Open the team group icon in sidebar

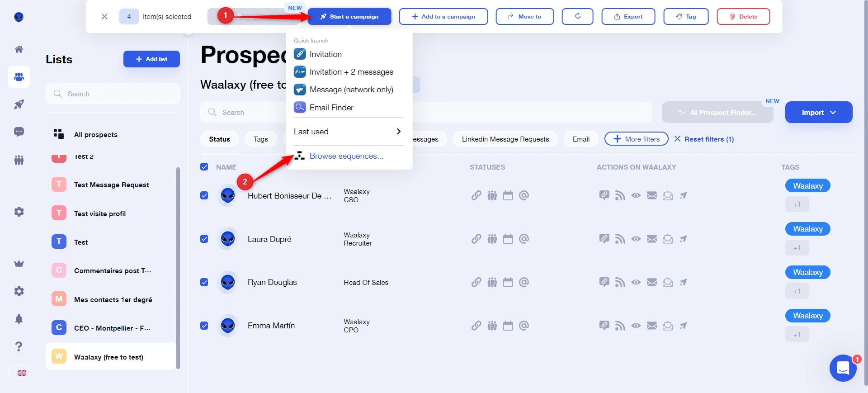(x=19, y=160)
